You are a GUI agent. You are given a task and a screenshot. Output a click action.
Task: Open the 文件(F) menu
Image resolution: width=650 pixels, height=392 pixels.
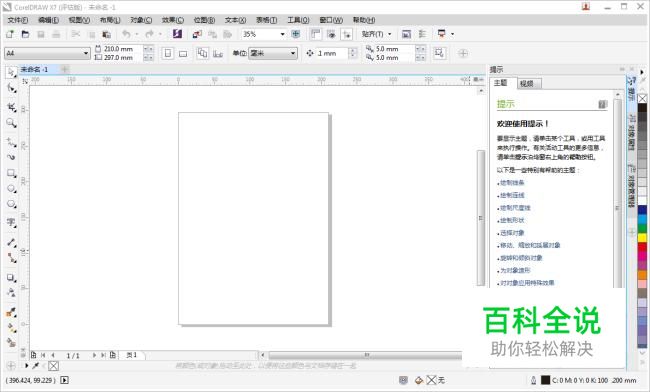(18, 20)
